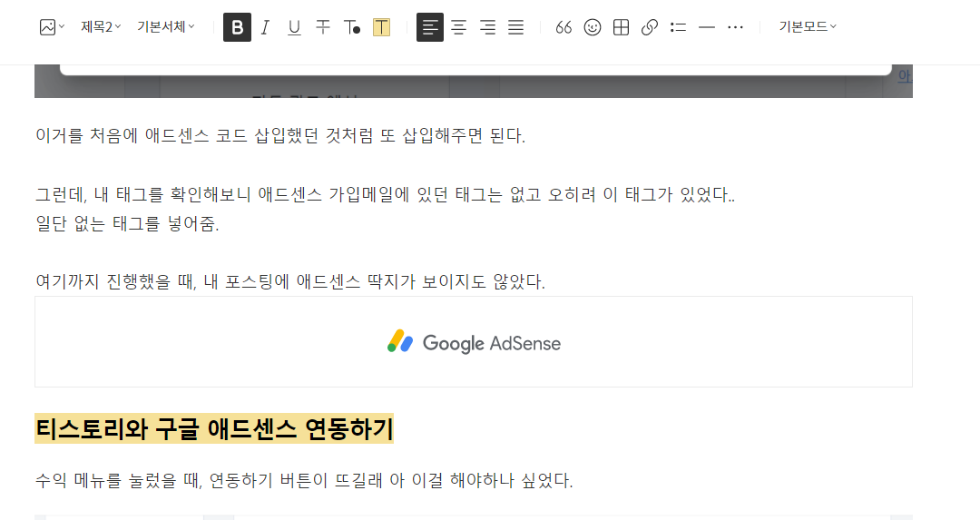Justify text alignment

pyautogui.click(x=515, y=27)
